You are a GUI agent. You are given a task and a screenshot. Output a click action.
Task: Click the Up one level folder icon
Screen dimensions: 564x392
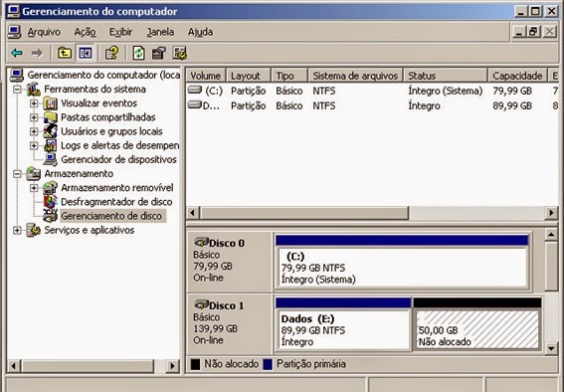coord(65,53)
